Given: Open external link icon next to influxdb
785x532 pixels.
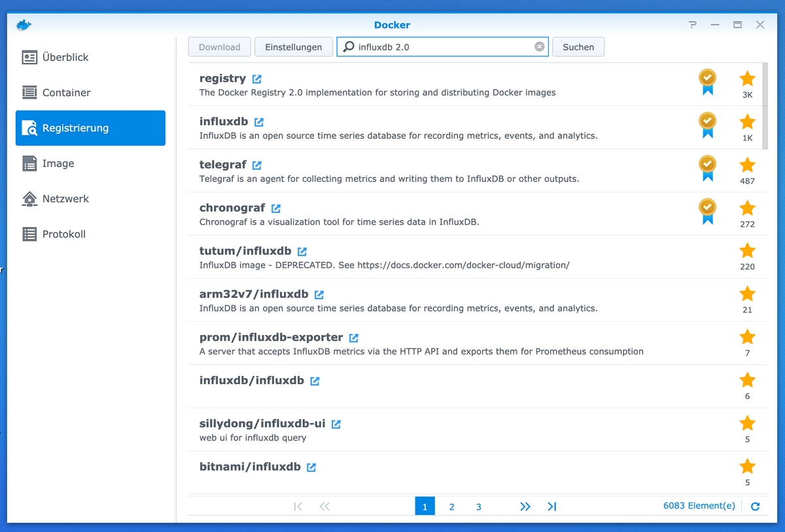Looking at the screenshot, I should (259, 122).
